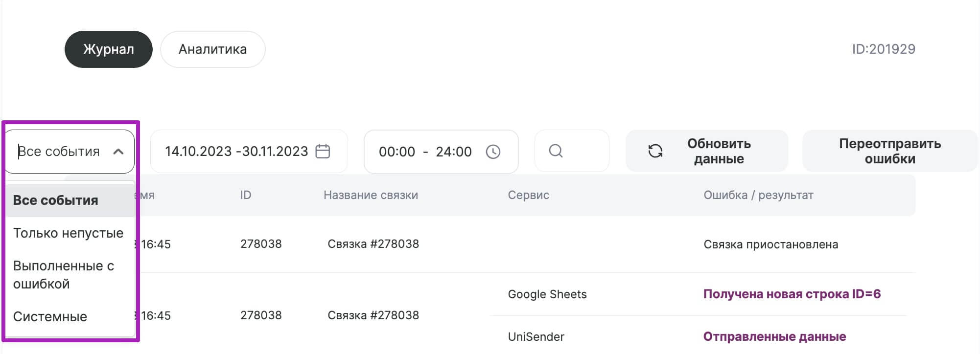Viewport: 980px width, 354px height.
Task: Open 'Отправленные данные' result link
Action: pos(774,336)
